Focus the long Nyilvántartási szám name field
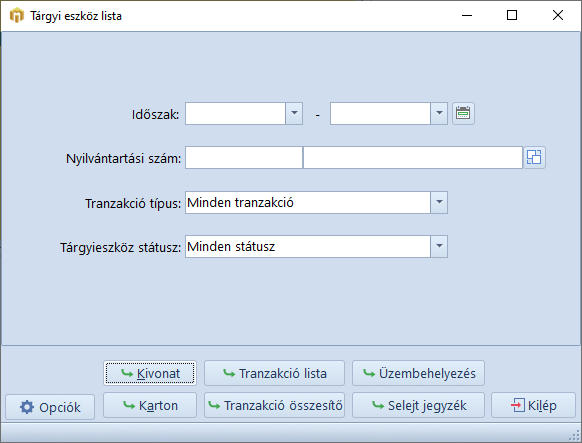This screenshot has height=443, width=582. click(x=413, y=157)
